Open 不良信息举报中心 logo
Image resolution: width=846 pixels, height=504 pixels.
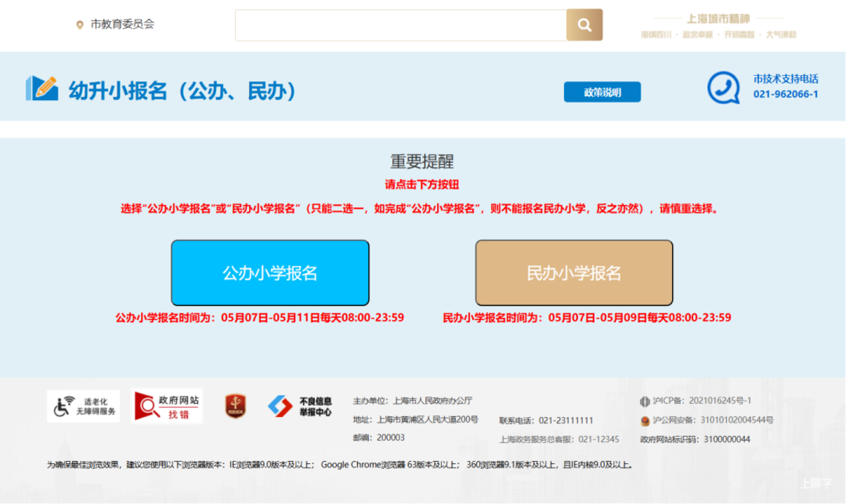click(300, 406)
